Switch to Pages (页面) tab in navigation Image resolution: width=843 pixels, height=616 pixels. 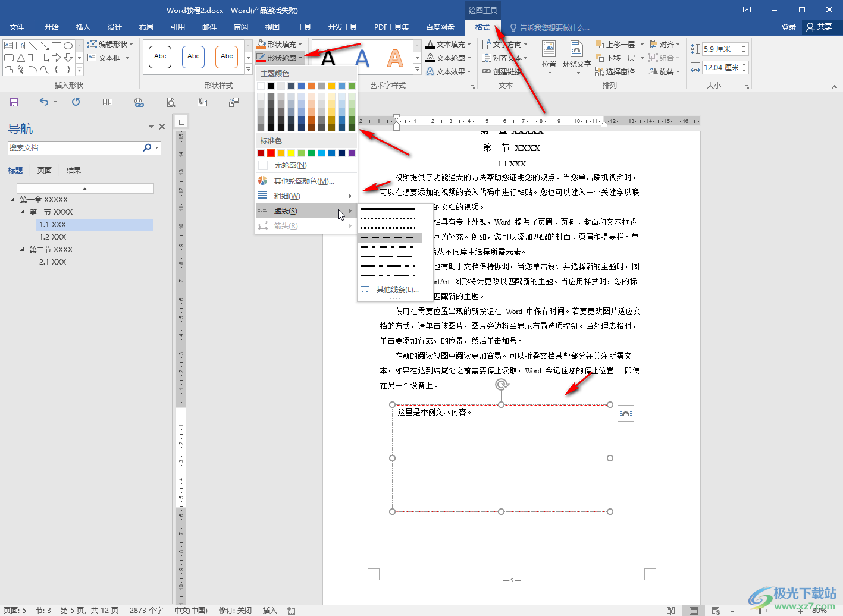(x=45, y=170)
